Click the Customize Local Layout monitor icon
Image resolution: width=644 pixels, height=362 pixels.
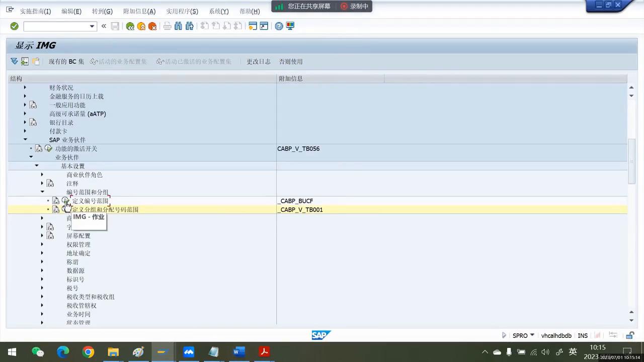pos(290,26)
